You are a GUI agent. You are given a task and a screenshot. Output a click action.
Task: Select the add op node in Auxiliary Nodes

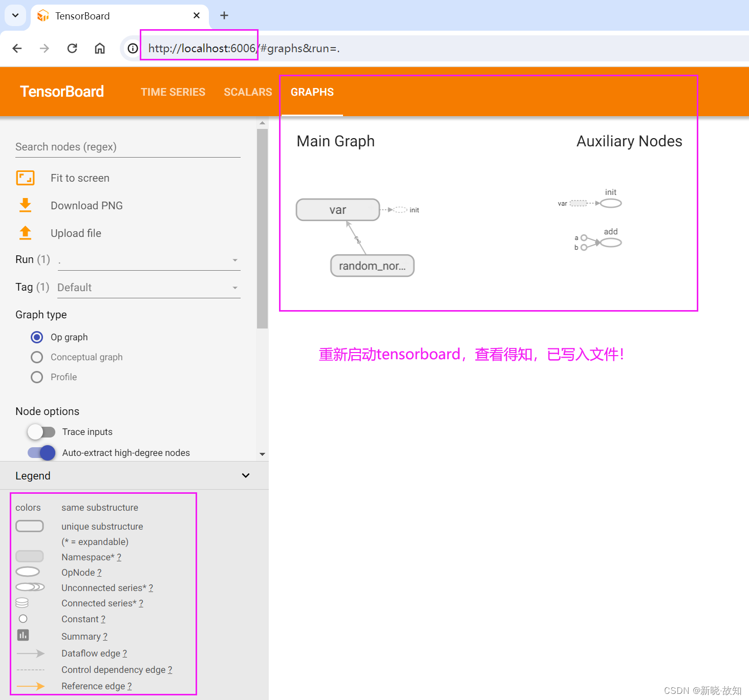coord(611,243)
